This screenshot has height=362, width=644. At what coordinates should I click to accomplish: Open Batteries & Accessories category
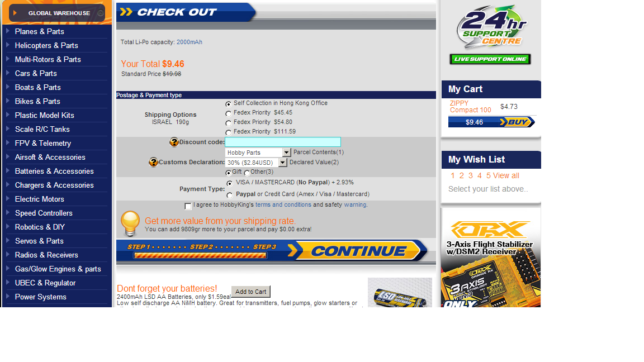(x=54, y=171)
